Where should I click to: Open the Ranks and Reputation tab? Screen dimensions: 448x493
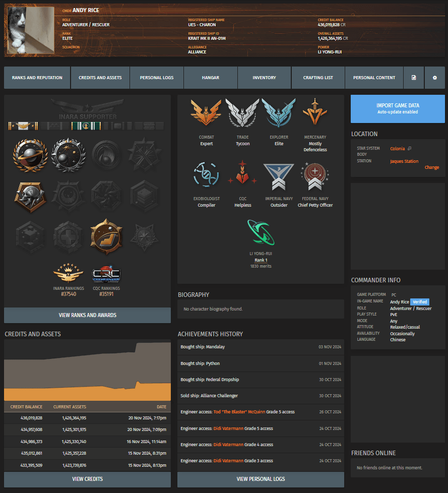(x=37, y=78)
